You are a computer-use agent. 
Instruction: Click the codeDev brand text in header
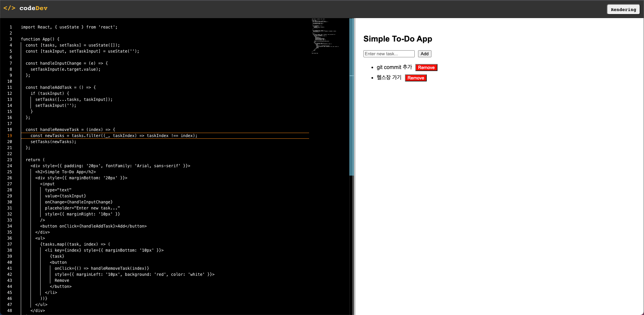coord(34,8)
